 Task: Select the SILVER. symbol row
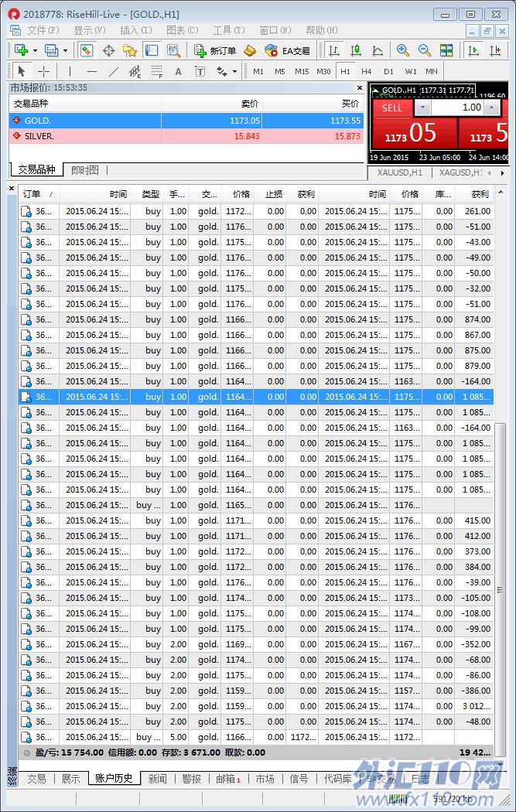point(186,136)
